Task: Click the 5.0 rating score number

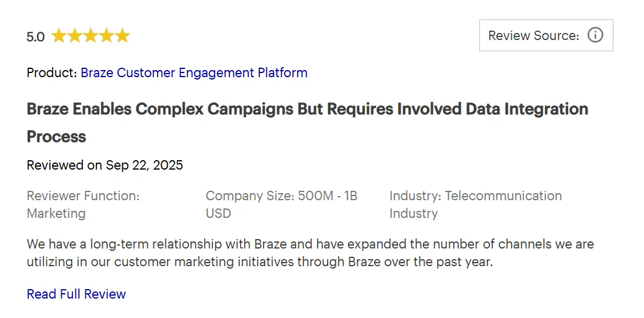Action: tap(35, 37)
